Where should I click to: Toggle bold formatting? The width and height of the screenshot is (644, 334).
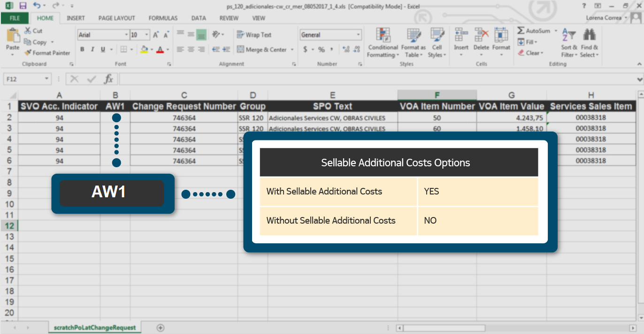click(82, 49)
